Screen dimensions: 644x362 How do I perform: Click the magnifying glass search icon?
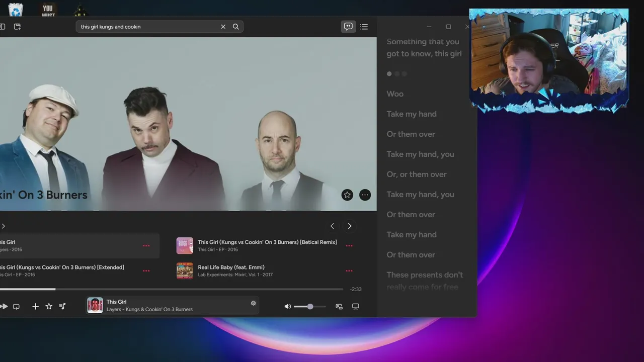coord(235,27)
